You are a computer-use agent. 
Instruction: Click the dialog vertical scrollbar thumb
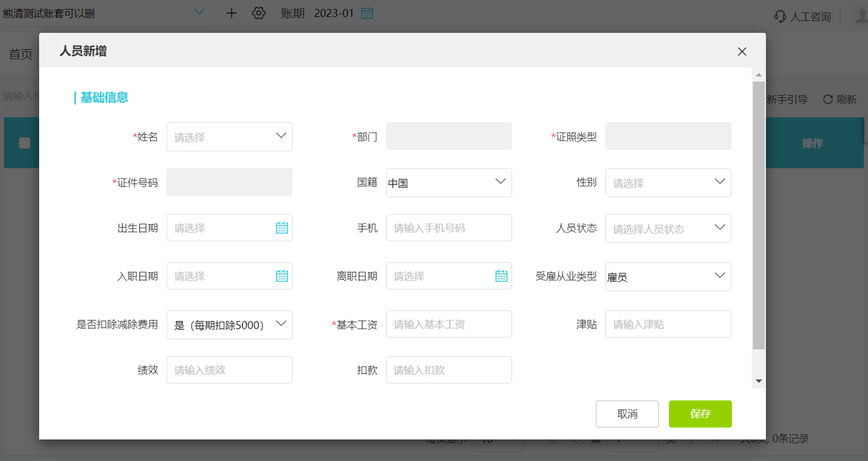click(x=759, y=216)
